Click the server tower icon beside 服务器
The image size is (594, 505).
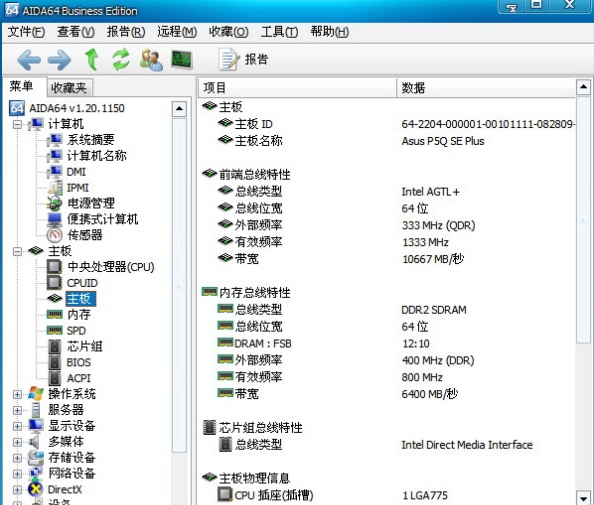36,410
